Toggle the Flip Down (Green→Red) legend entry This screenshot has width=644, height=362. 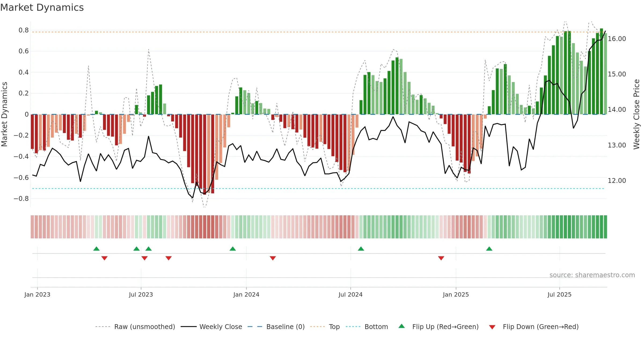[x=534, y=327]
